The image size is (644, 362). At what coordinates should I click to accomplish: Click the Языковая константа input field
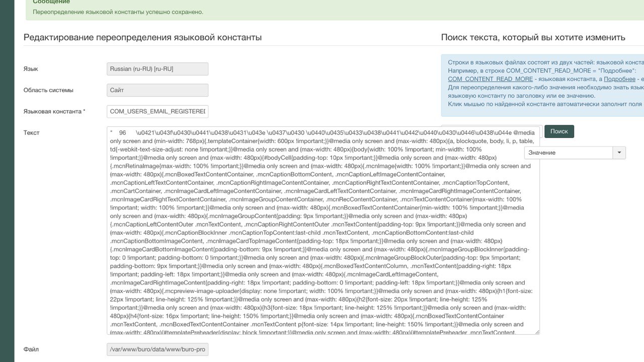(x=157, y=111)
